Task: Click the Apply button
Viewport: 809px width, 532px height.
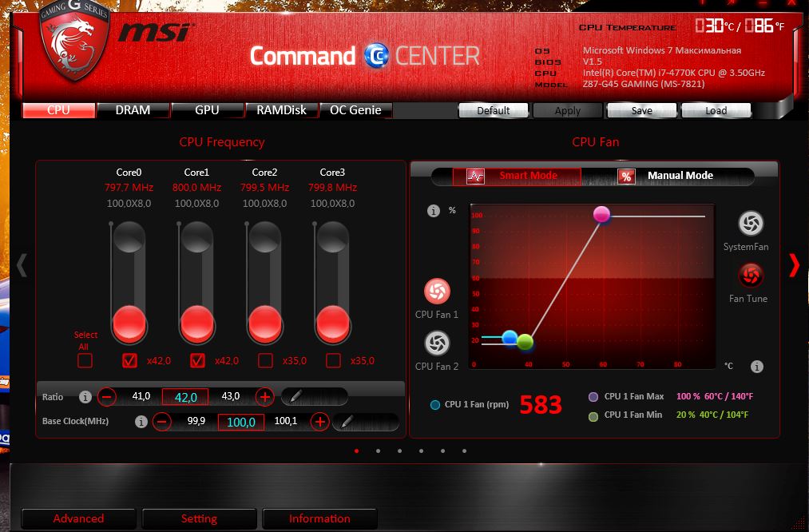Action: click(568, 110)
